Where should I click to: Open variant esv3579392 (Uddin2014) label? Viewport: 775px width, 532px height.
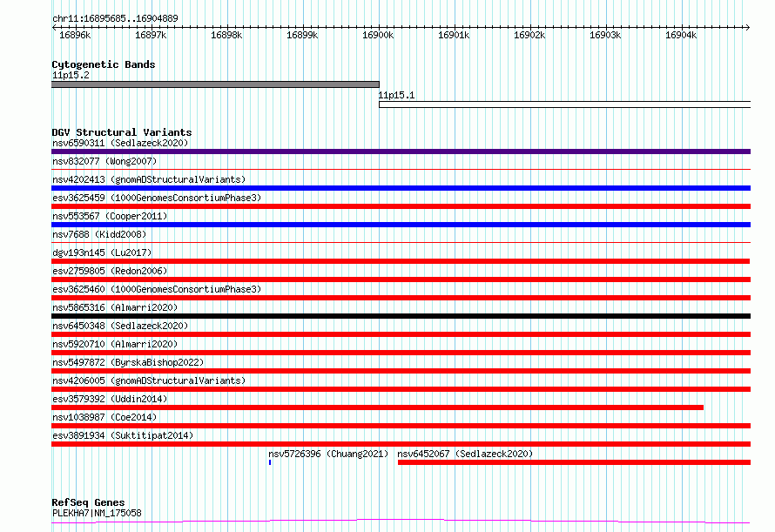(x=110, y=399)
